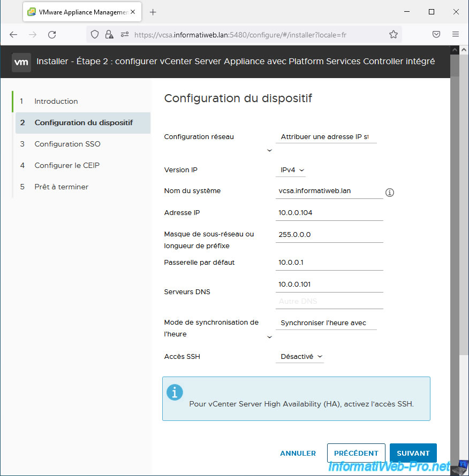Open time synchronisation mode dropdown

pyautogui.click(x=326, y=323)
